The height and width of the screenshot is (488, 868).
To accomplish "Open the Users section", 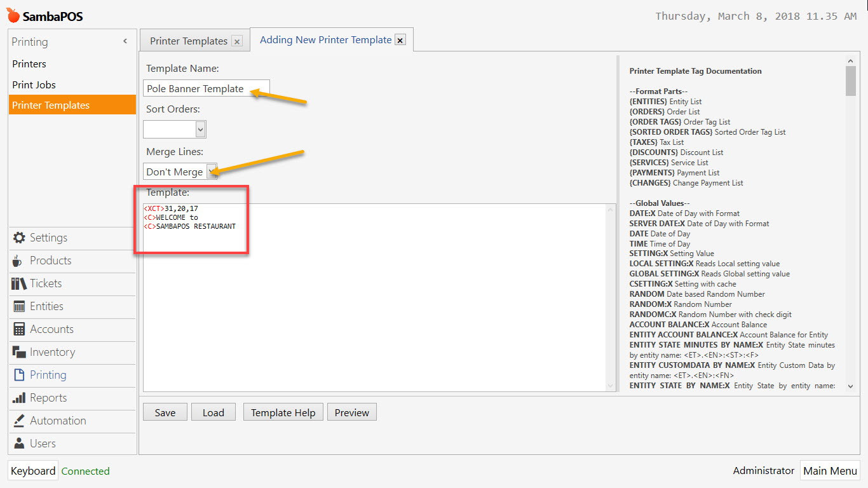I will point(39,444).
